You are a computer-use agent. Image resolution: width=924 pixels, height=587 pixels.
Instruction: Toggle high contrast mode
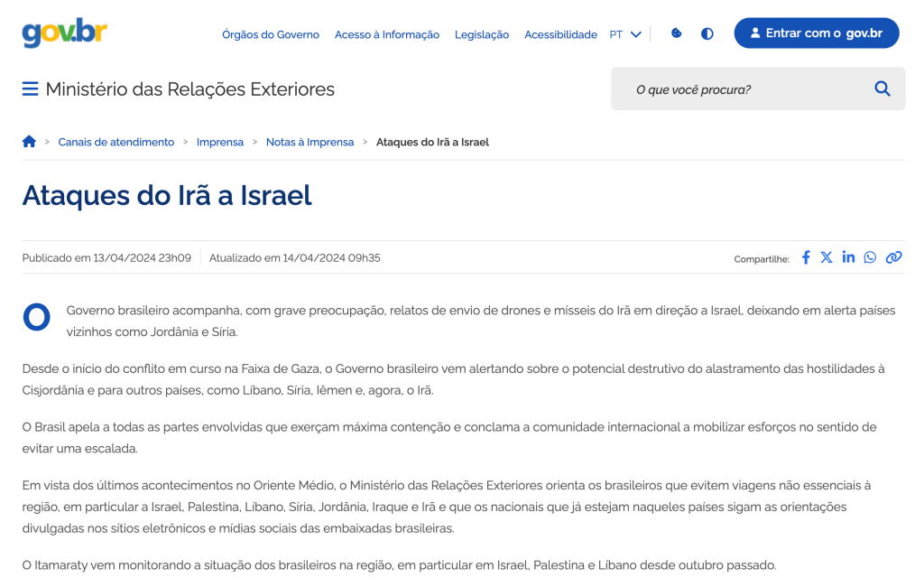pyautogui.click(x=707, y=33)
